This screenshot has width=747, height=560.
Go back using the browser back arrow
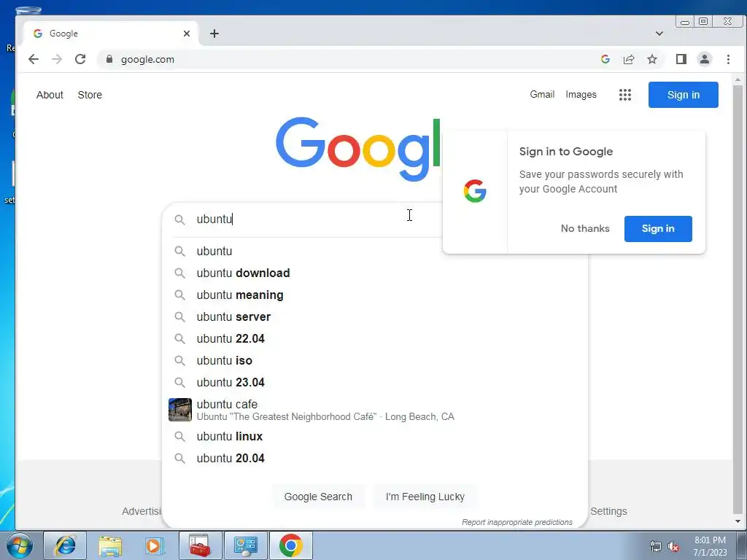coord(34,59)
